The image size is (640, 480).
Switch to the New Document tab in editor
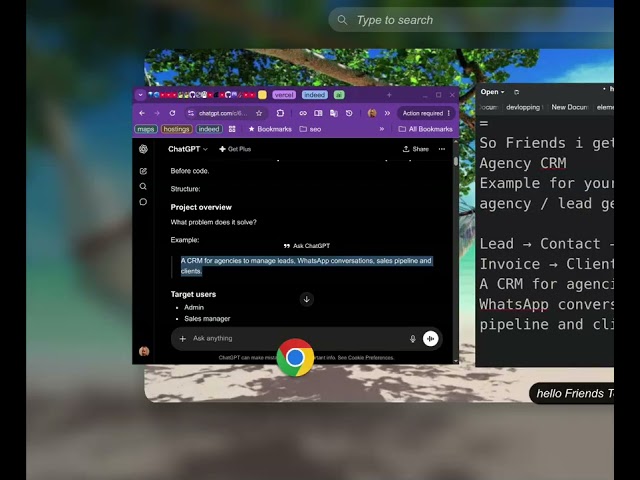570,107
